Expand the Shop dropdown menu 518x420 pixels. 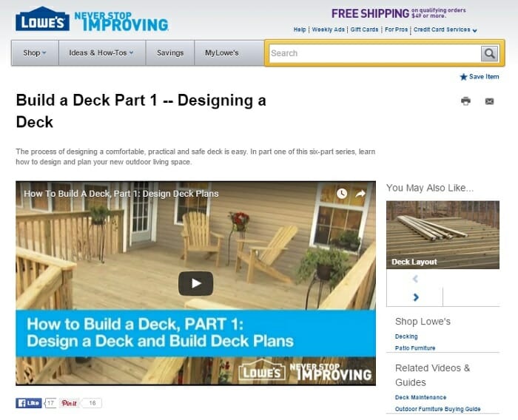[x=35, y=52]
